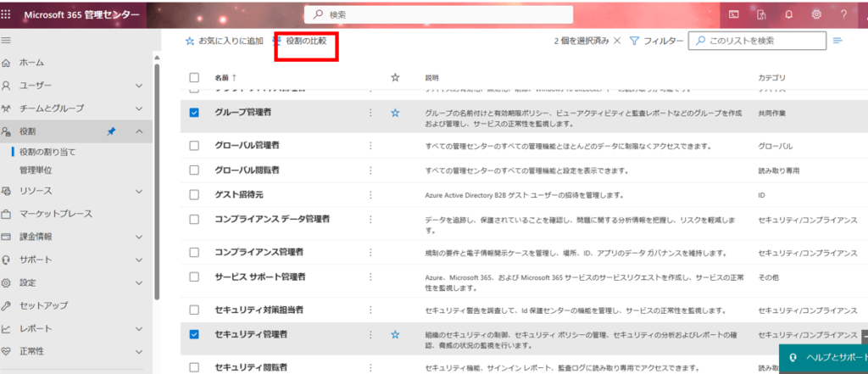The width and height of the screenshot is (868, 374).
Task: Open the settings gear in header
Action: [816, 14]
